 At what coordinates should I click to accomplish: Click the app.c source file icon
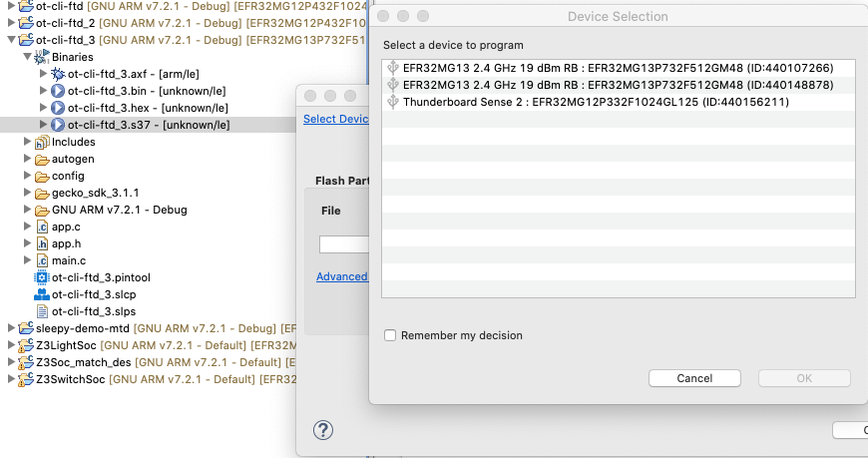(x=42, y=227)
